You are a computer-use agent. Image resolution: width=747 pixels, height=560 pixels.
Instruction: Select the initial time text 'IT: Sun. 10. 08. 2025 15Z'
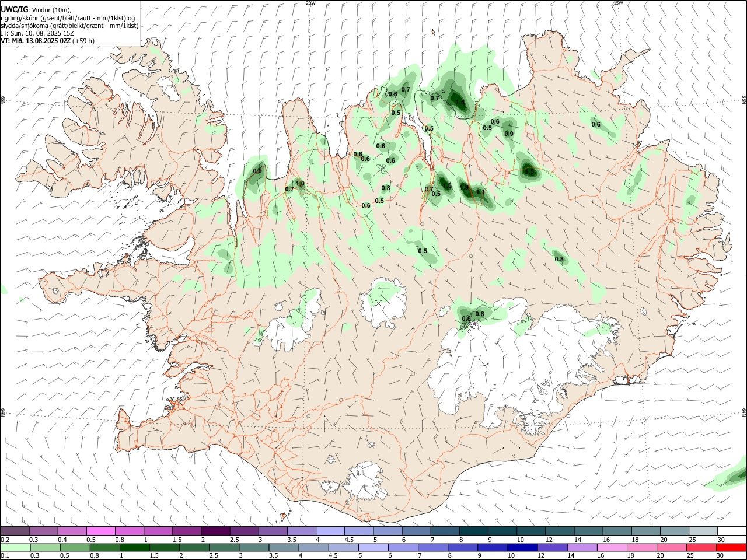(x=37, y=33)
